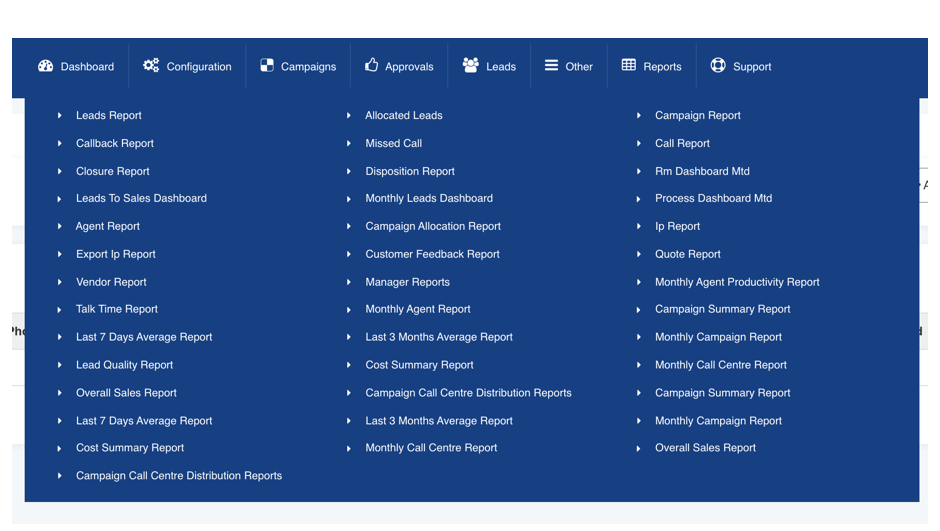
Task: Go to Missed Call report
Action: click(393, 144)
